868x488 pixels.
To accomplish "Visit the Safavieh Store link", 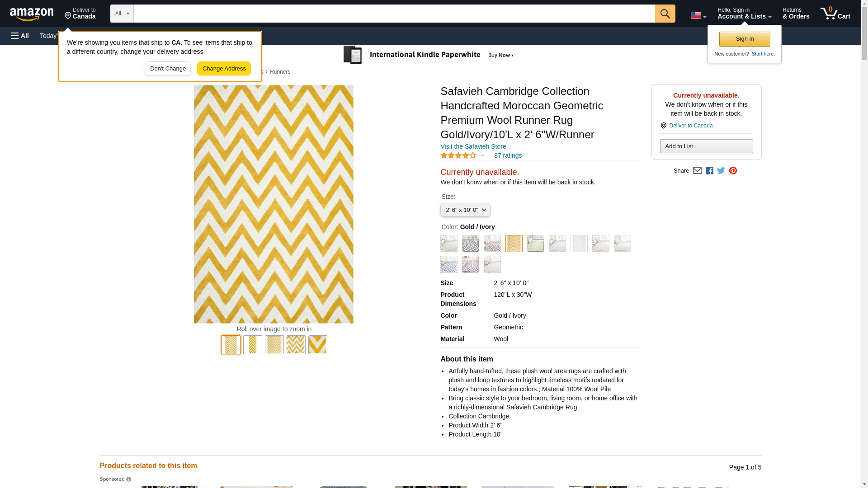I will (x=473, y=146).
